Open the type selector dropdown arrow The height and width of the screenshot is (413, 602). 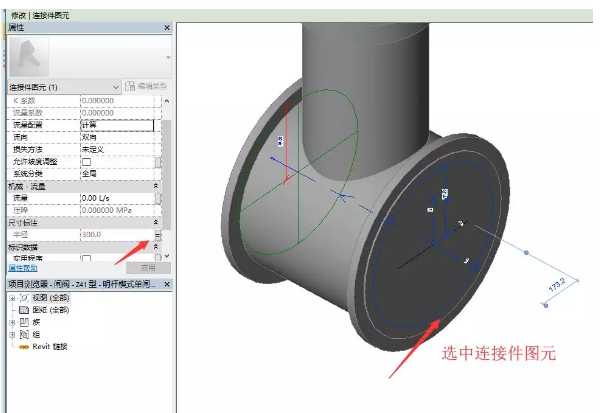click(x=168, y=58)
